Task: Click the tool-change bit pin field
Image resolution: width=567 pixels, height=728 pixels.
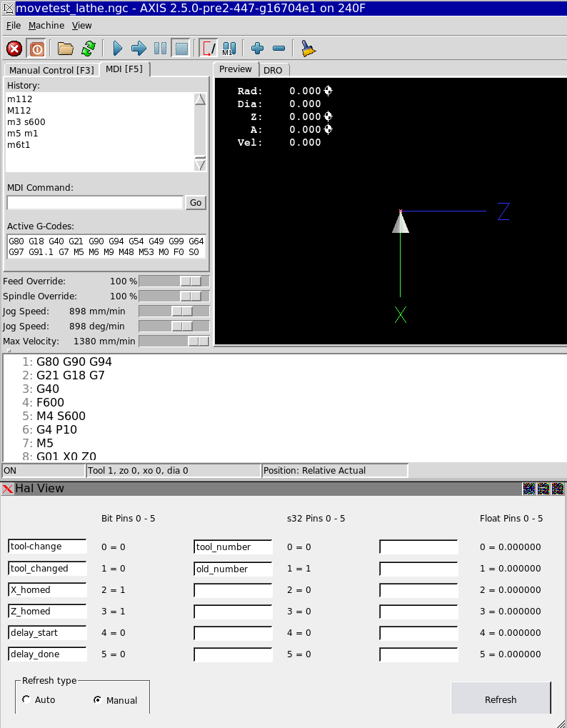Action: 47,547
